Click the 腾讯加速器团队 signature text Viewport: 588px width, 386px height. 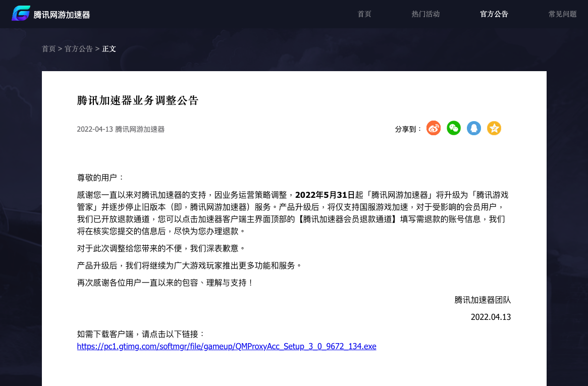483,300
